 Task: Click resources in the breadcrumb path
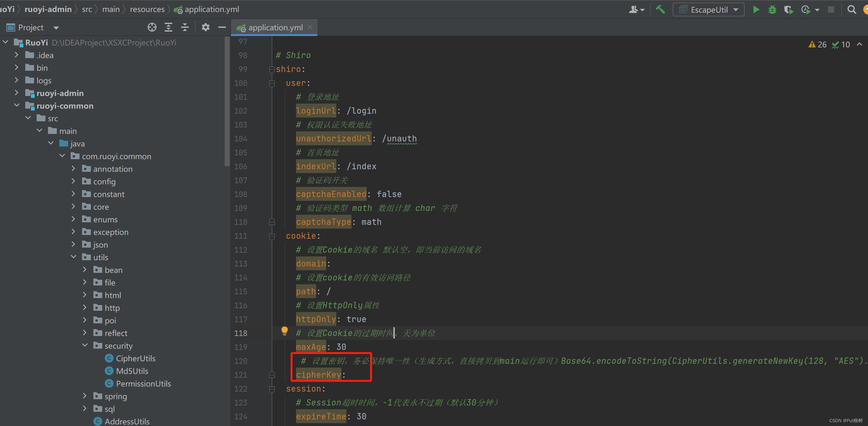point(147,9)
